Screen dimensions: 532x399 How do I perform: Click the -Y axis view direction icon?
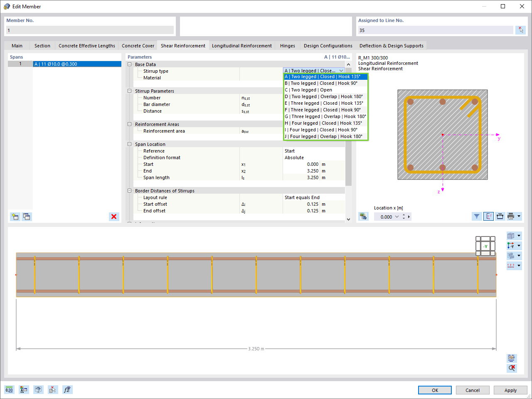point(511,246)
